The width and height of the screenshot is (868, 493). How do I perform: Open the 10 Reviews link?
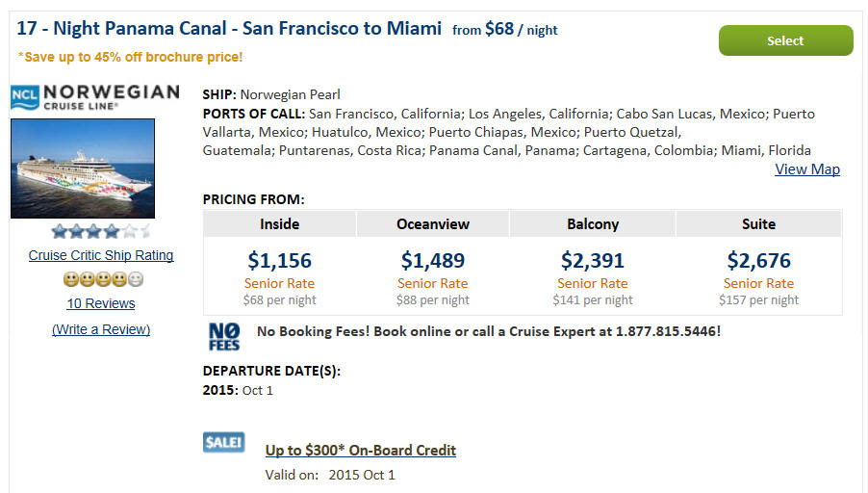pos(101,303)
